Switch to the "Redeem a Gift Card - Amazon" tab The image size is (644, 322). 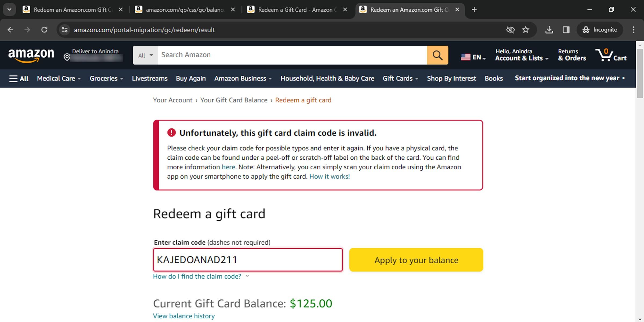pyautogui.click(x=295, y=10)
